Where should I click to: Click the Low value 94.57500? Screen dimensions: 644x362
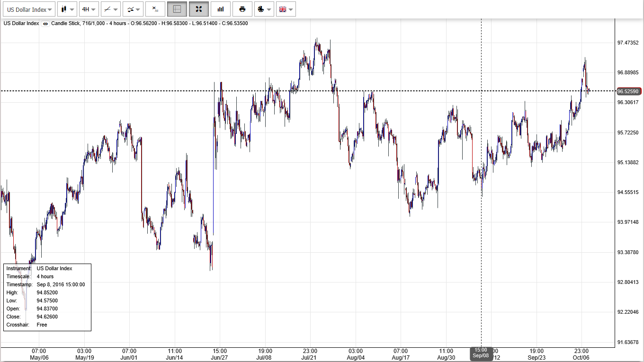[47, 300]
